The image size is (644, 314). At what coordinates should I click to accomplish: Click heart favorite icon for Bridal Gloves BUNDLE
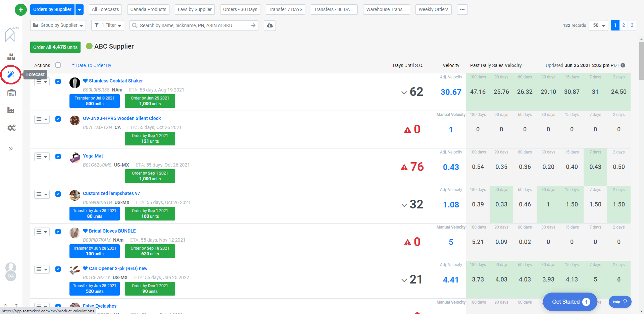[x=85, y=231]
